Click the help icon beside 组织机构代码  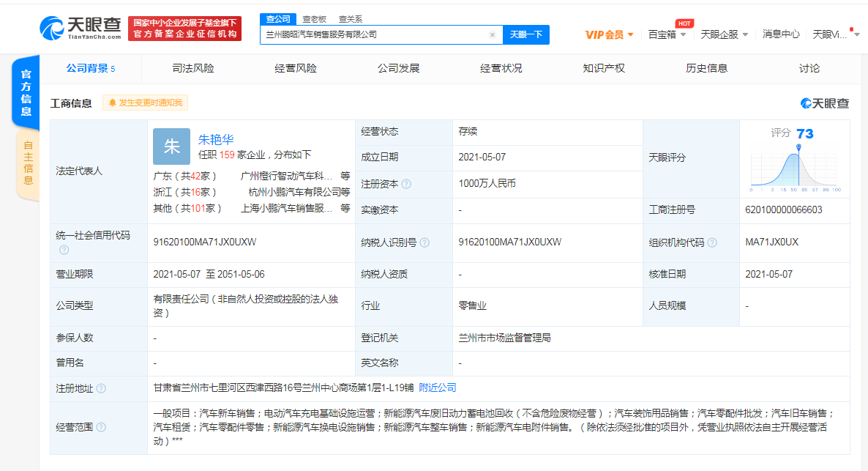(712, 241)
